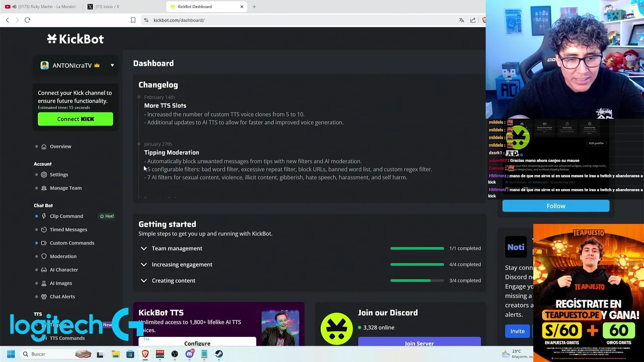Image resolution: width=644 pixels, height=362 pixels.
Task: Click the Custom Commands icon in sidebar
Action: (x=44, y=243)
